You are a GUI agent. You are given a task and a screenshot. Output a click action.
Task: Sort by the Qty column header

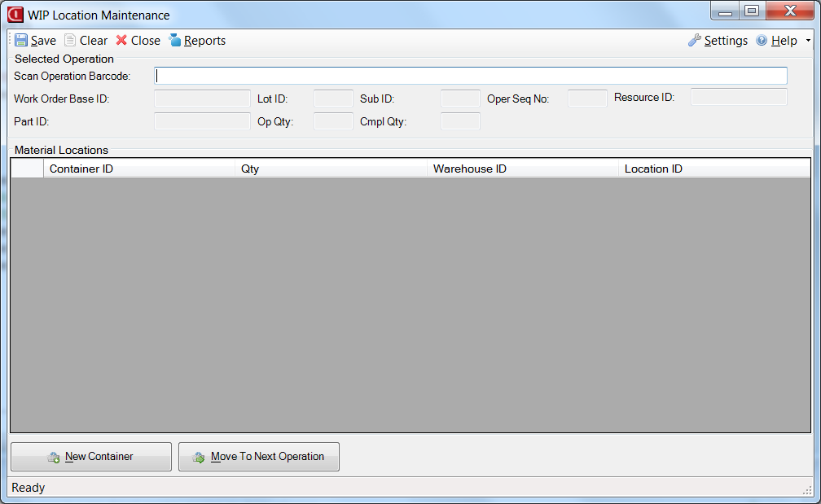[331, 169]
